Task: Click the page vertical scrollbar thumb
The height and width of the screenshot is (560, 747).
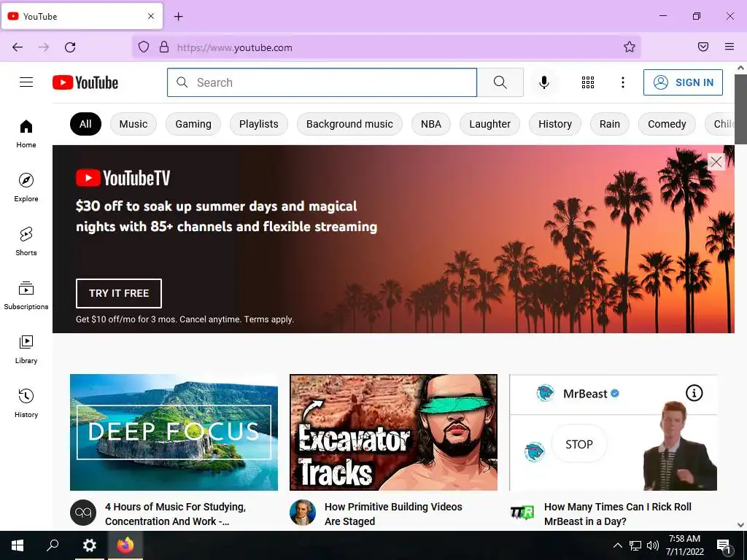Action: click(x=740, y=109)
